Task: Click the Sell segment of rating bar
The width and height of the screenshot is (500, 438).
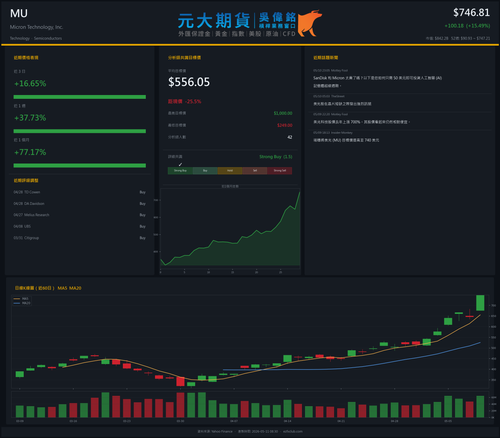Action: point(255,171)
